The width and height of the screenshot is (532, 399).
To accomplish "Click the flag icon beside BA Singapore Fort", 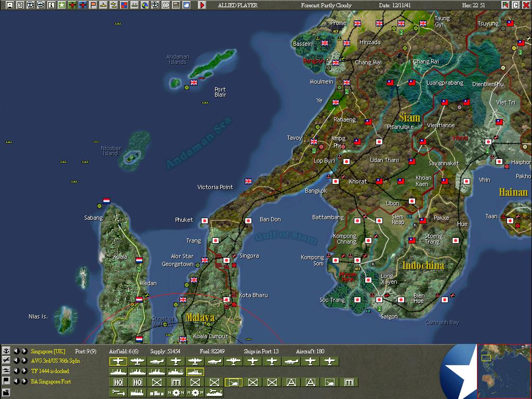I will pyautogui.click(x=6, y=381).
